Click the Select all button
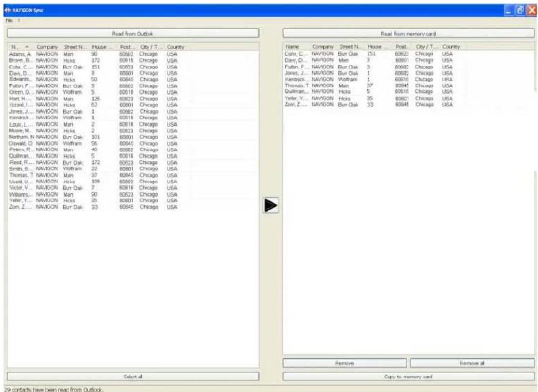538x392 pixels. point(133,377)
